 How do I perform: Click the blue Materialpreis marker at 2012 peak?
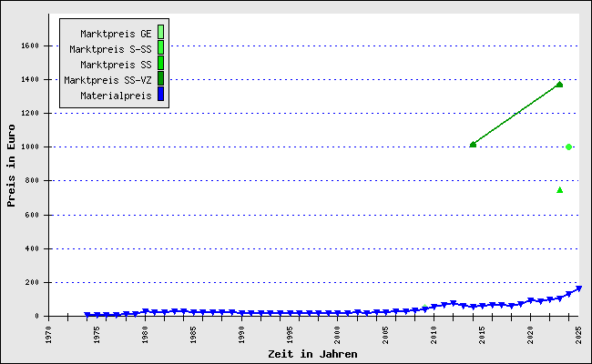453,303
